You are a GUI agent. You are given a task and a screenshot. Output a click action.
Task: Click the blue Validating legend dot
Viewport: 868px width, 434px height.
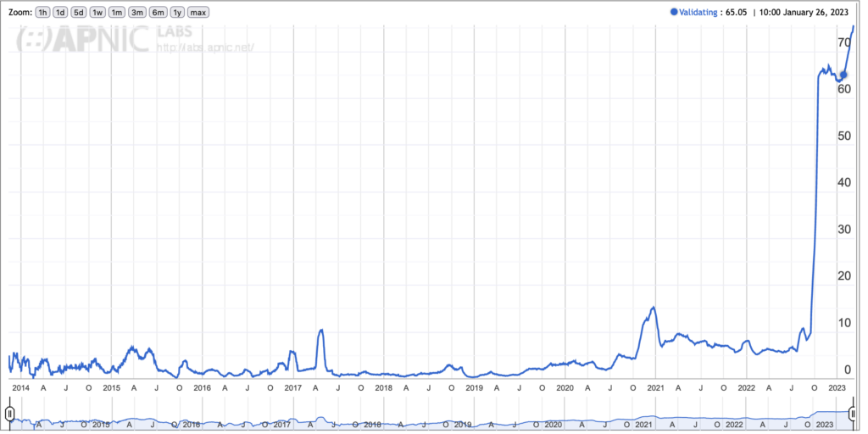675,13
